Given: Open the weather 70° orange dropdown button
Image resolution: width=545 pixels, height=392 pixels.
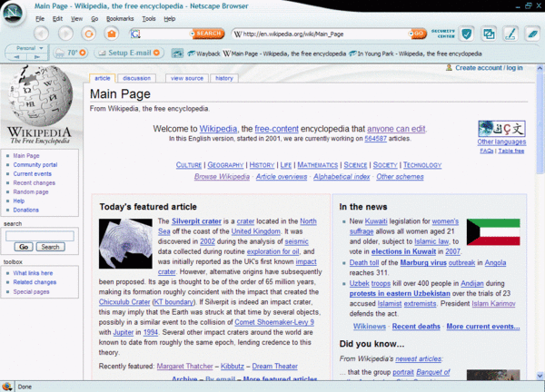Looking at the screenshot, I should (83, 53).
